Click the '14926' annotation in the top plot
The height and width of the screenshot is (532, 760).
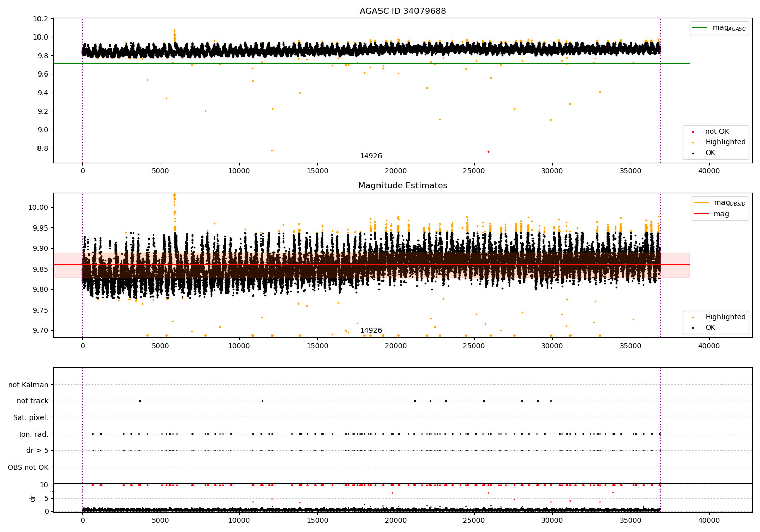[x=371, y=156]
